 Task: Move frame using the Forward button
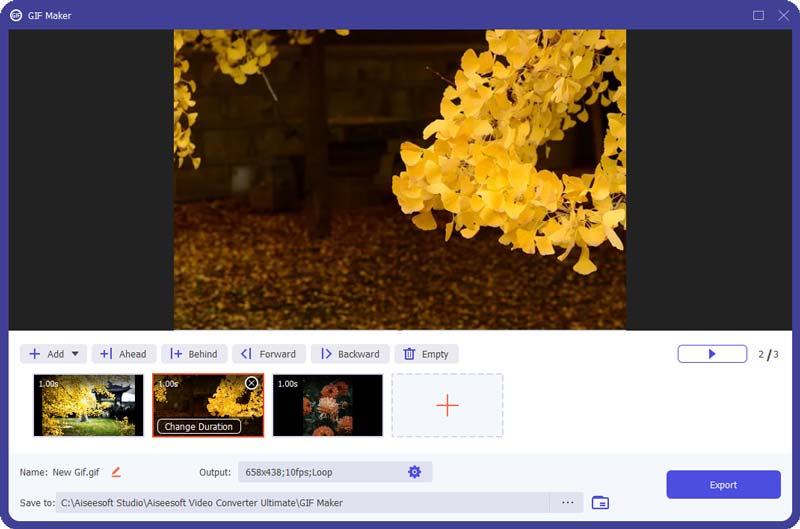pos(268,354)
